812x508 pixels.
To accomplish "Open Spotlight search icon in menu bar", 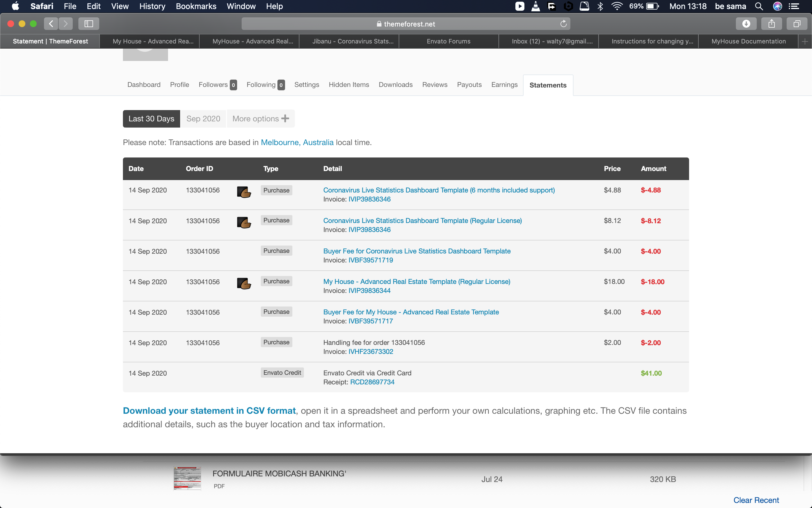I will click(x=759, y=6).
